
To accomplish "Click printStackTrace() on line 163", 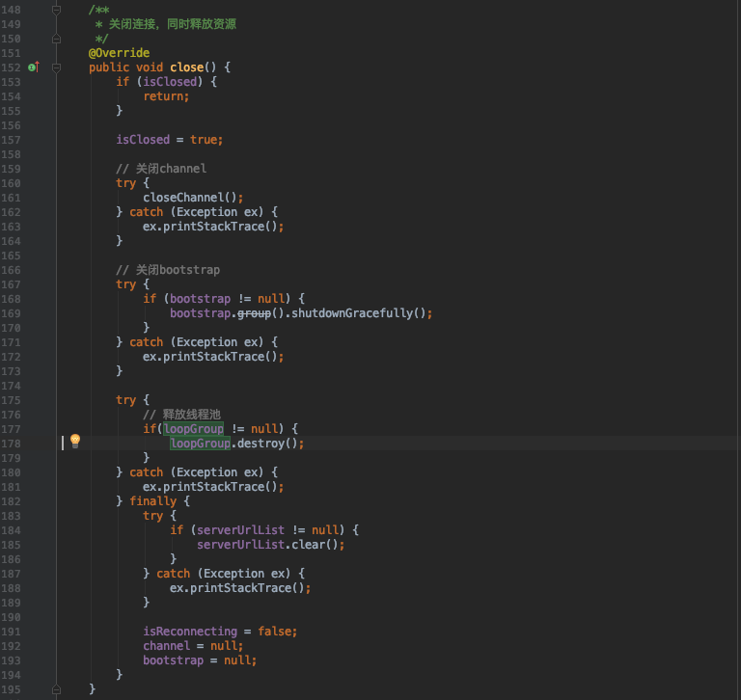I will tap(220, 227).
